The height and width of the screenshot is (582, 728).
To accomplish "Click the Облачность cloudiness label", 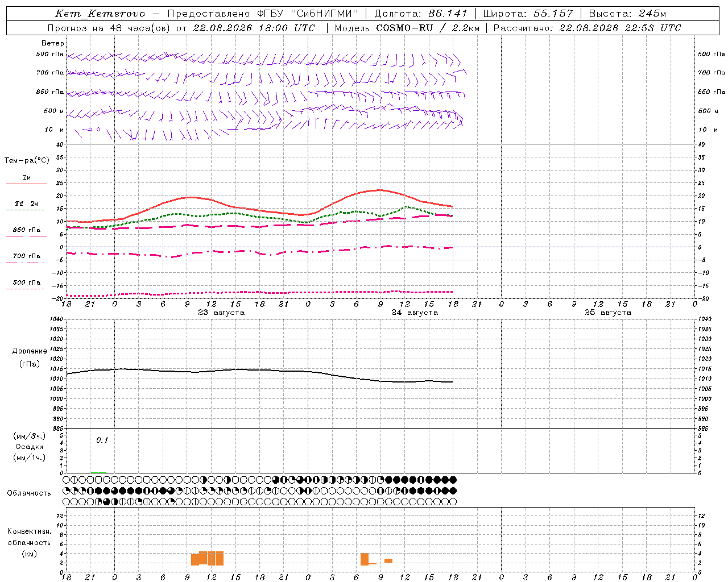I will click(29, 493).
